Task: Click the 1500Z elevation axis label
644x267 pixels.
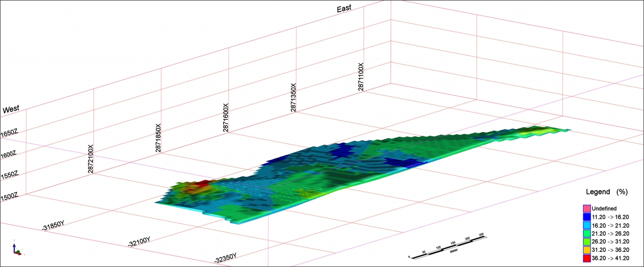Action: click(x=9, y=196)
